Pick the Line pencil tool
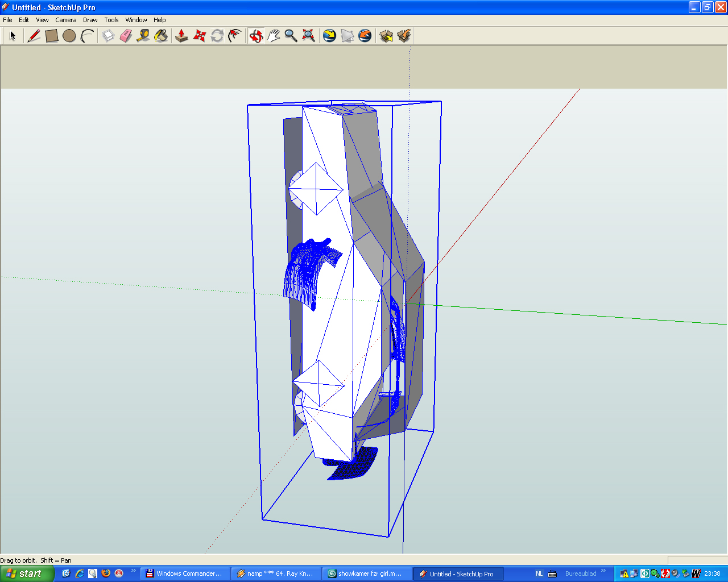This screenshot has width=728, height=582. point(34,36)
